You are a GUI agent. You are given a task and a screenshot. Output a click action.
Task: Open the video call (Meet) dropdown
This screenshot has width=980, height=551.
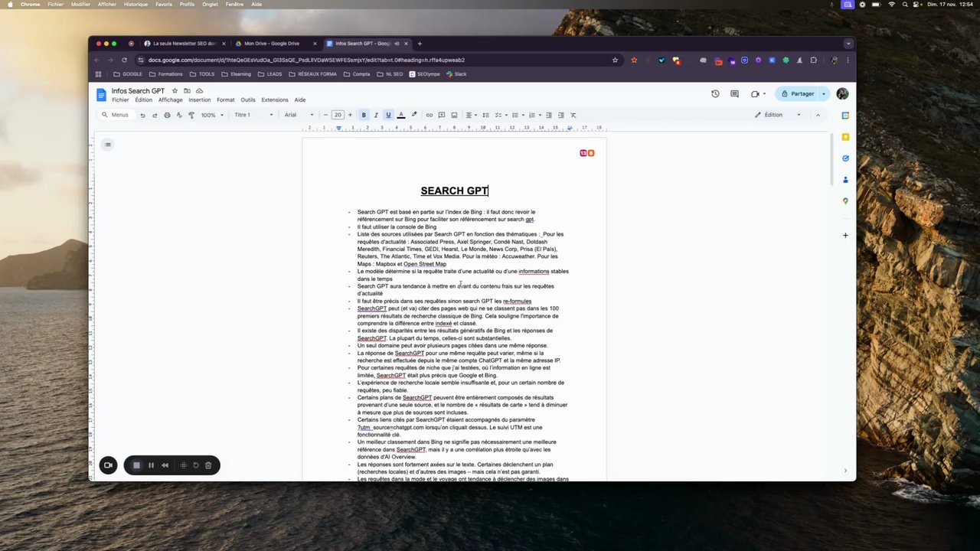pyautogui.click(x=758, y=93)
